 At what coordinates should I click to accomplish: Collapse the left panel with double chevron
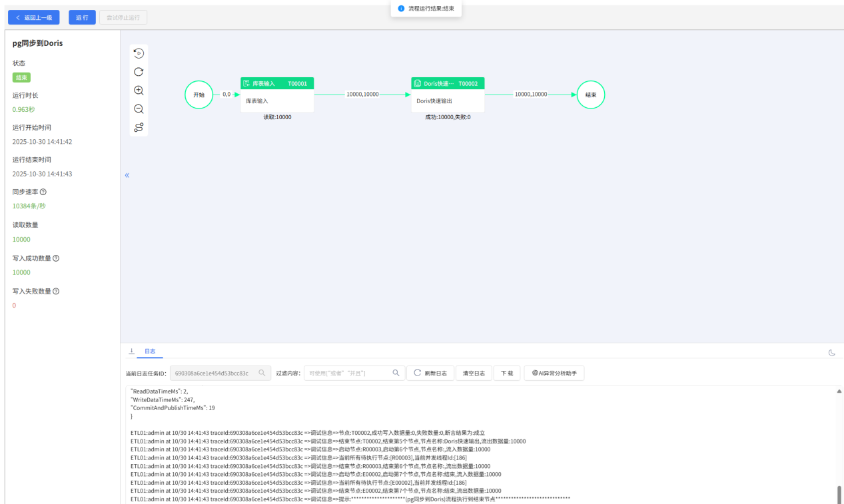coord(127,175)
